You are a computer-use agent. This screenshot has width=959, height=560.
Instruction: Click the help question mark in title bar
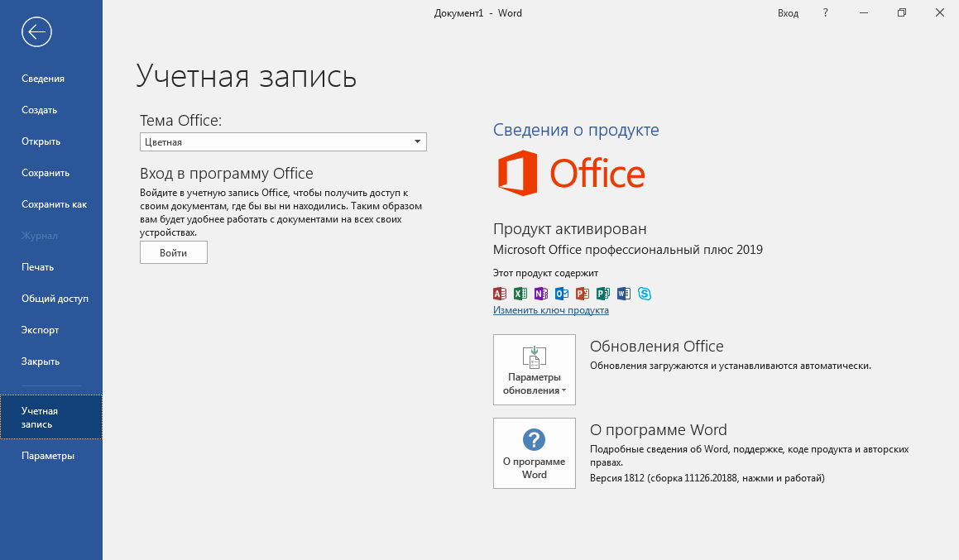pos(825,13)
